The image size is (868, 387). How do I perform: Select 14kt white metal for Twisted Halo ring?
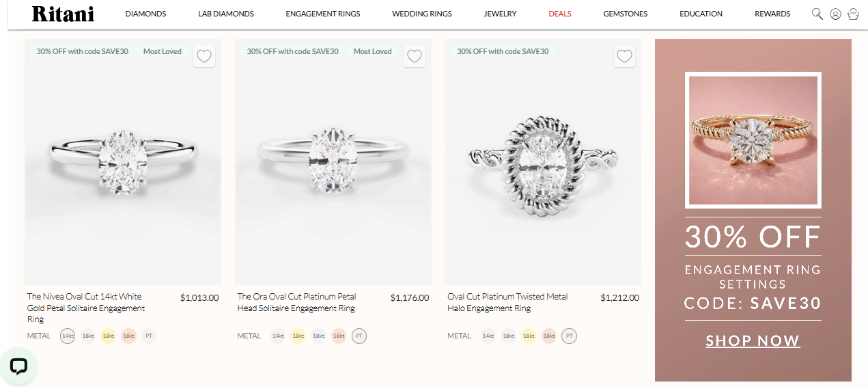click(x=488, y=336)
